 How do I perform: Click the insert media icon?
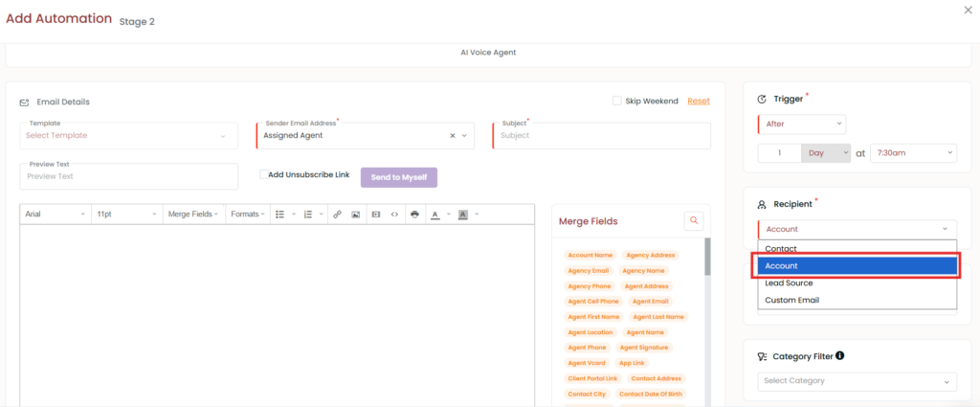pos(375,214)
